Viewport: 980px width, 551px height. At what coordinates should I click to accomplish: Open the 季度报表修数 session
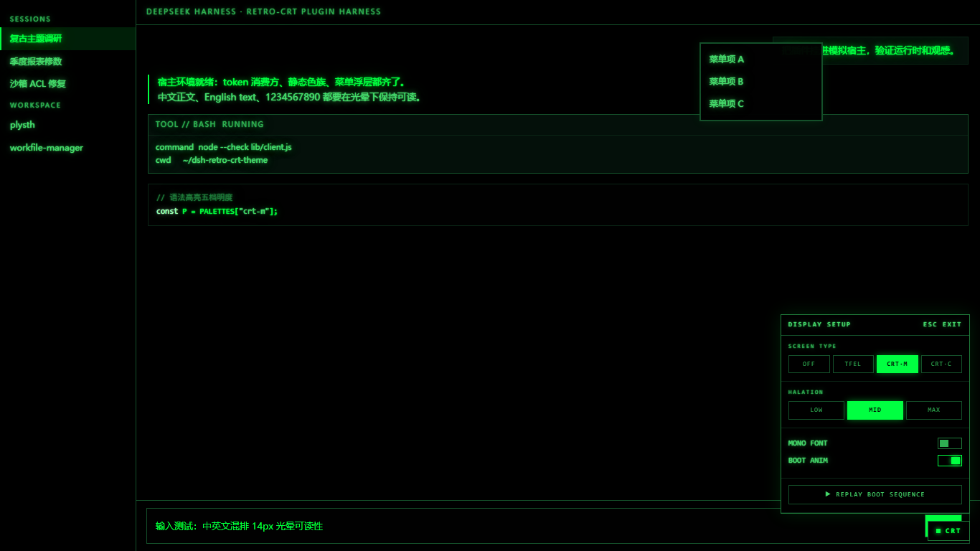(68, 62)
